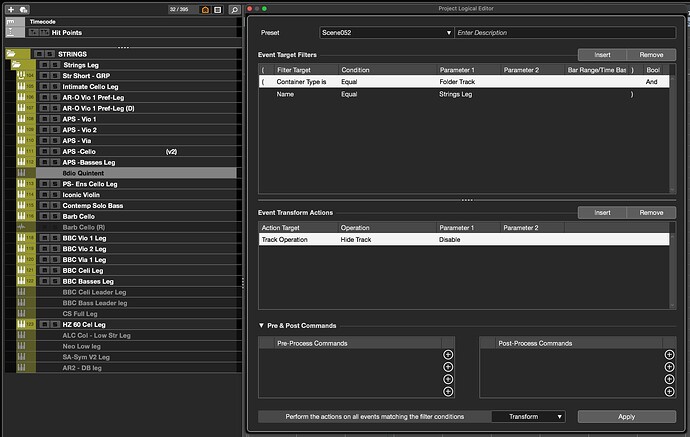Click the Timecode ruler track icon
This screenshot has height=437, width=690.
tap(11, 22)
